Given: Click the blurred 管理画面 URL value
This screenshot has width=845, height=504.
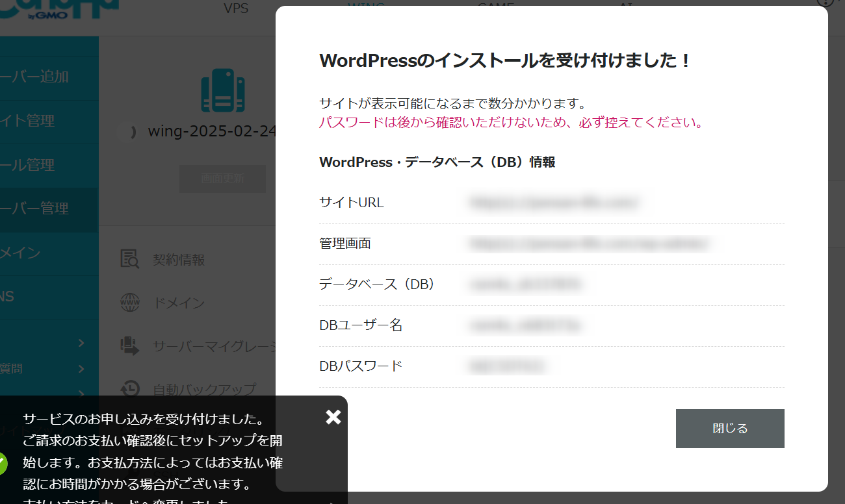Looking at the screenshot, I should point(590,244).
